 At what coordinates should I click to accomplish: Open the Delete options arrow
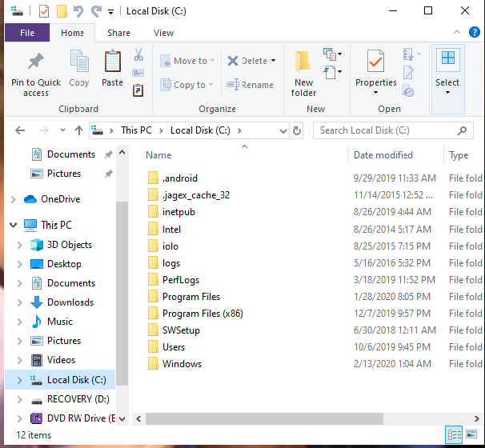pyautogui.click(x=274, y=61)
